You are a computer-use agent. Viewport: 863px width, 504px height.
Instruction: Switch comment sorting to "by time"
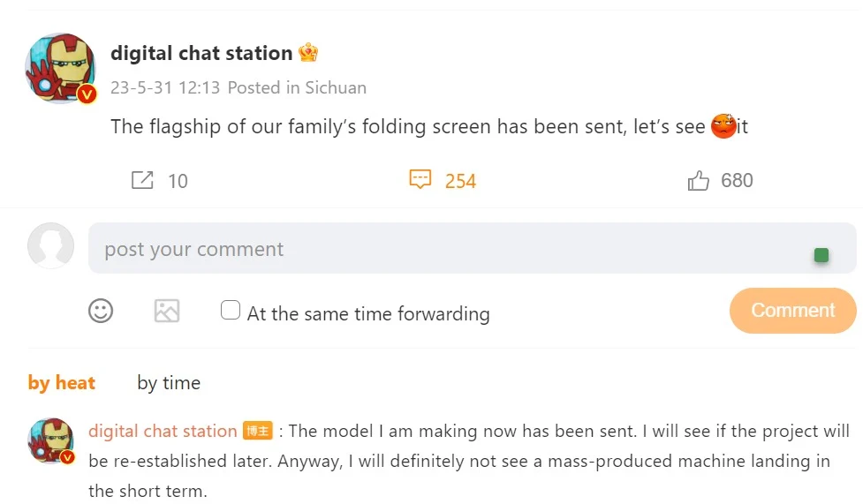tap(169, 382)
